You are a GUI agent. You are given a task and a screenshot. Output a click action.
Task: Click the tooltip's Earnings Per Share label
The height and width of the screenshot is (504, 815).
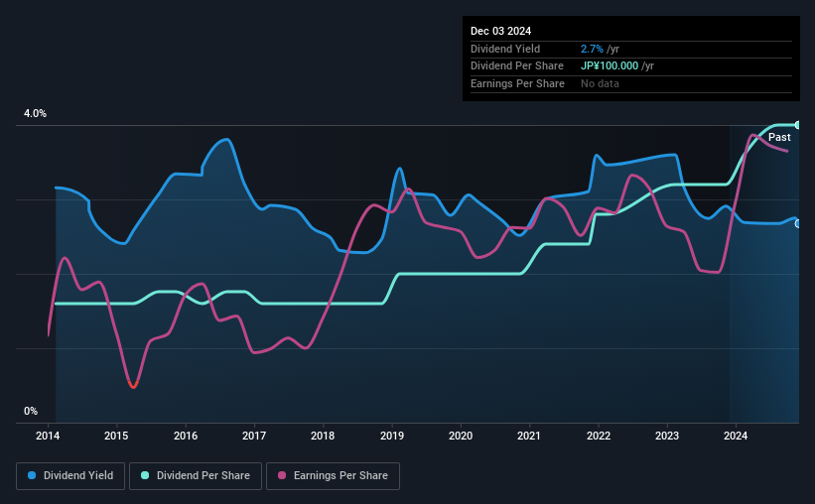tap(517, 83)
